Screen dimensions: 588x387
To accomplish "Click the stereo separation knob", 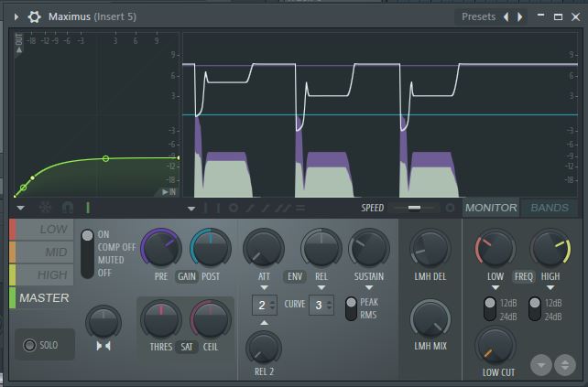I will coord(103,322).
